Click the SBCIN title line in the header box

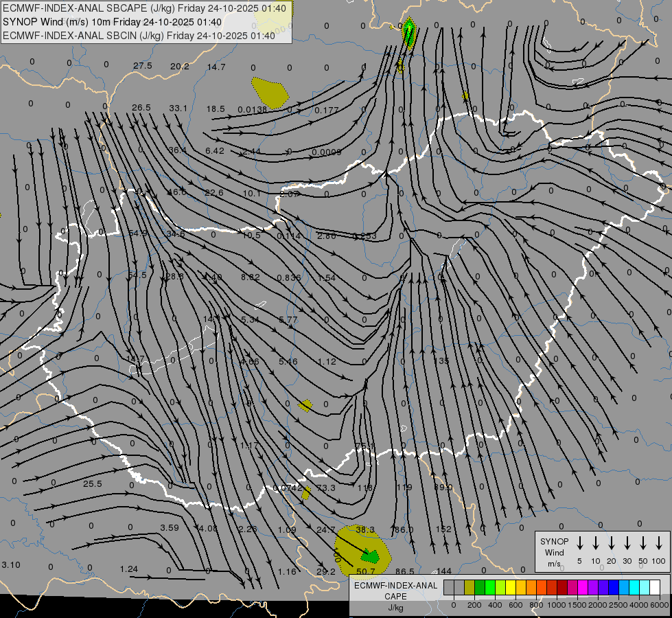139,36
